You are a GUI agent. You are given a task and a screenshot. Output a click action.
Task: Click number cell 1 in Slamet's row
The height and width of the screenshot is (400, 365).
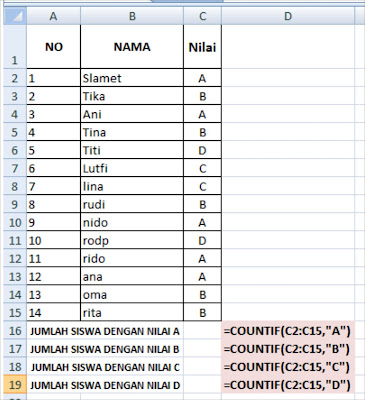pos(53,78)
